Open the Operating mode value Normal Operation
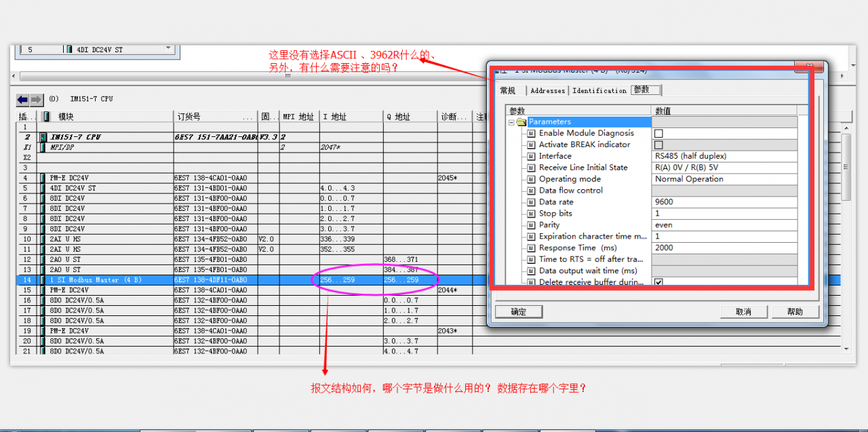Screen dimensions: 868x432 (x=724, y=179)
